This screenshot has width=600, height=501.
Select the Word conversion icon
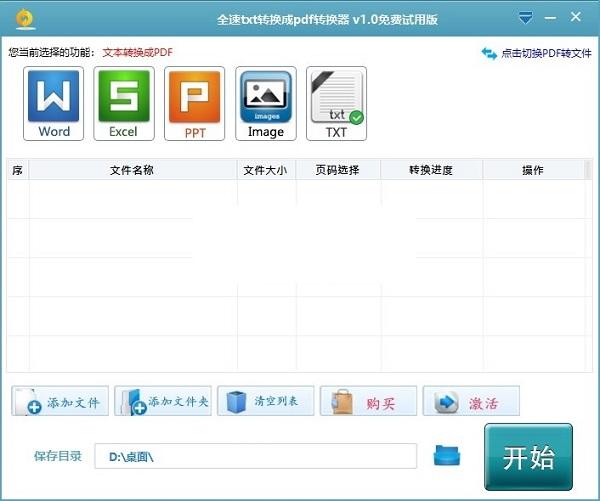(x=54, y=104)
